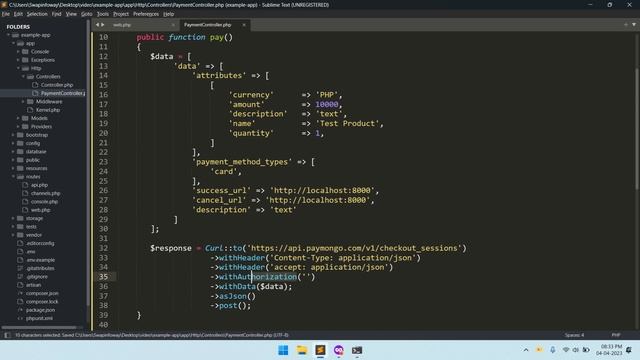Open File Explorer from taskbar
The image size is (640, 360).
click(302, 350)
